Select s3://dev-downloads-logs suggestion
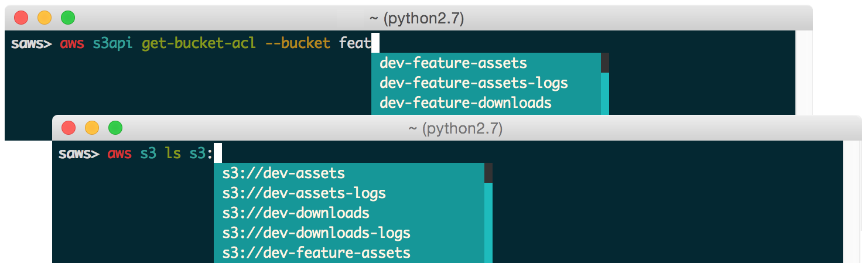Image resolution: width=868 pixels, height=273 pixels. 349,233
